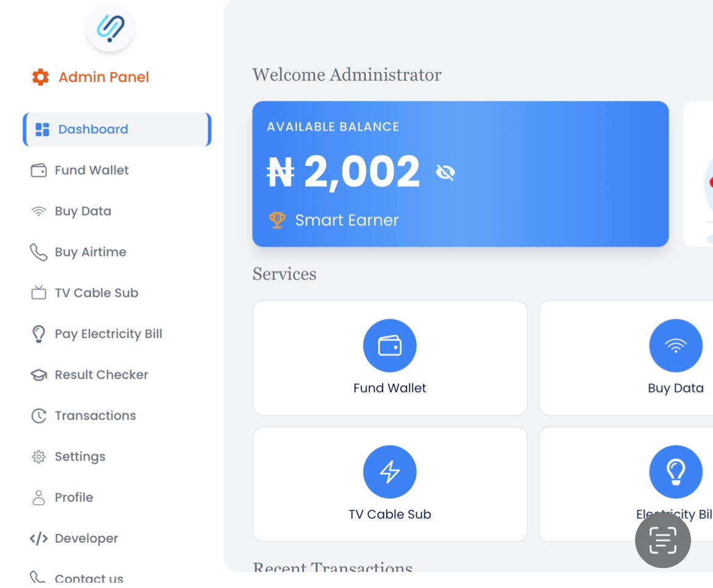The width and height of the screenshot is (713, 588).
Task: Open Dashboard in the sidebar
Action: pos(93,129)
